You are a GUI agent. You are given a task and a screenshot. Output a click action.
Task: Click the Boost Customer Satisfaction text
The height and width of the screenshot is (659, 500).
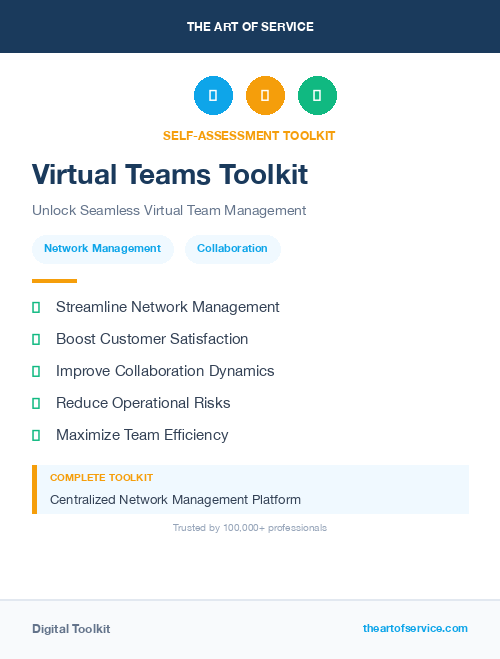click(x=152, y=339)
